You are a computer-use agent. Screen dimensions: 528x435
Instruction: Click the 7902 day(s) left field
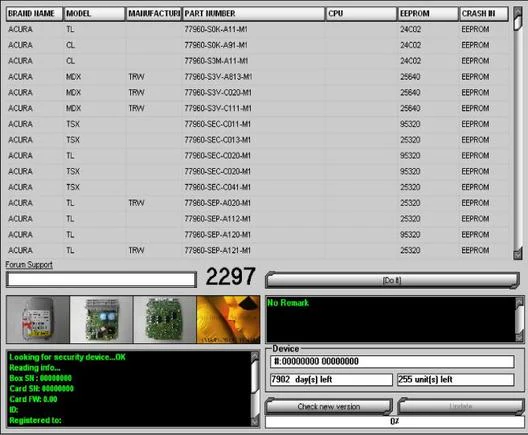(x=331, y=379)
